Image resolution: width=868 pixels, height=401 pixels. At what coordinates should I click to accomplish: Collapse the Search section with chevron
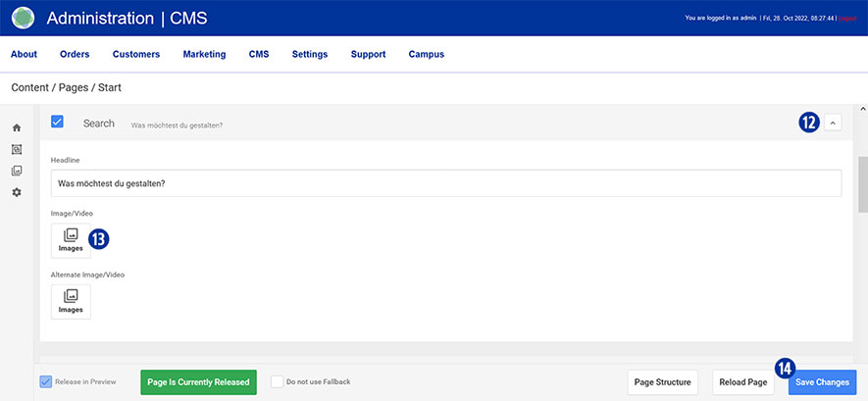(832, 123)
